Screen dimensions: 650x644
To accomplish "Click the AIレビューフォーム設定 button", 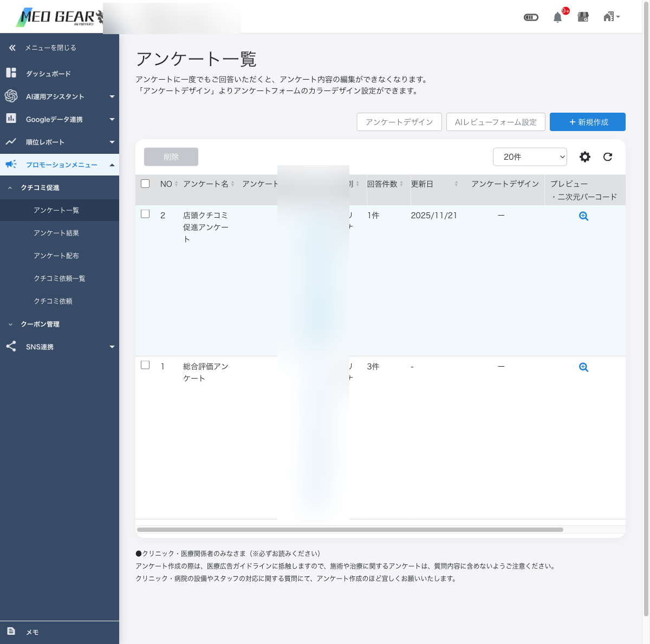I will point(496,122).
